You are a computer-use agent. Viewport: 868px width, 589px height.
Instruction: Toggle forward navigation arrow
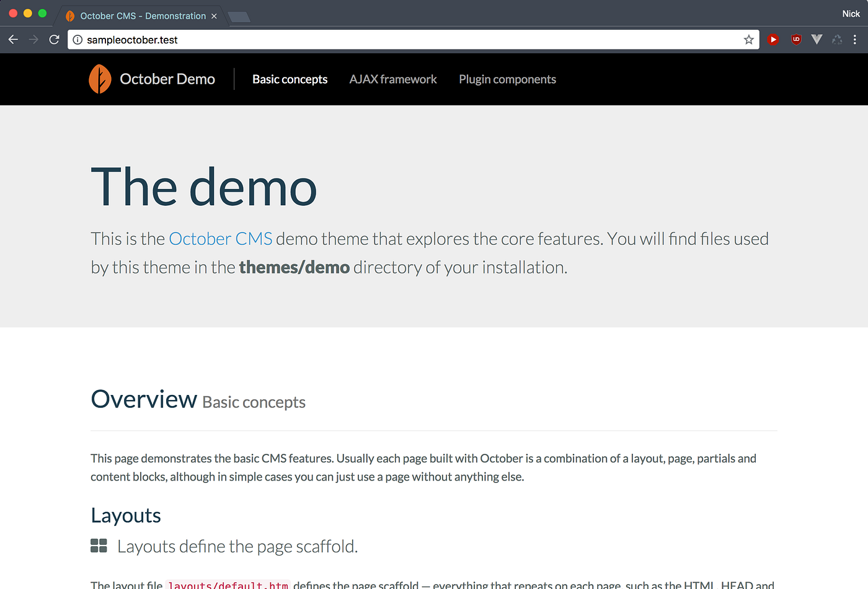coord(33,39)
